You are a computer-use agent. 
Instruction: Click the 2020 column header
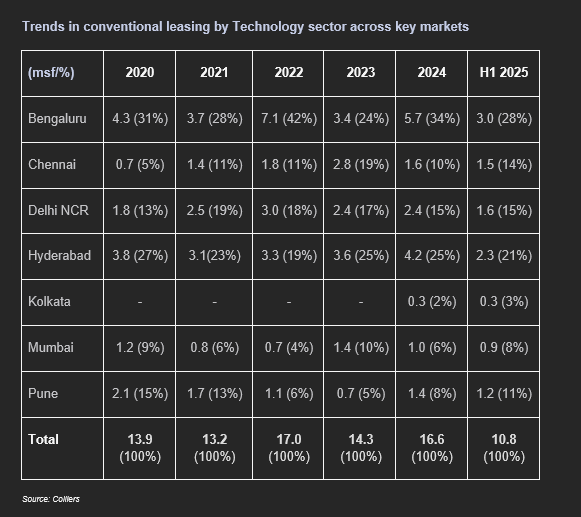coord(140,72)
